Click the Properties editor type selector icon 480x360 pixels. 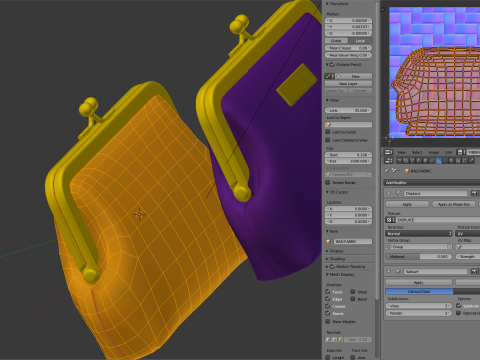tap(388, 160)
